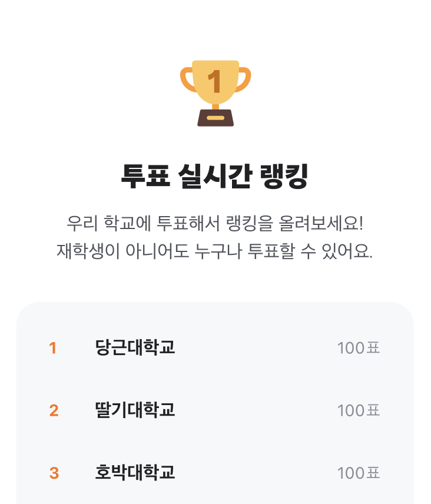Viewport: 431px width, 504px height.
Task: Click the trophy's right handle
Action: coord(243,79)
